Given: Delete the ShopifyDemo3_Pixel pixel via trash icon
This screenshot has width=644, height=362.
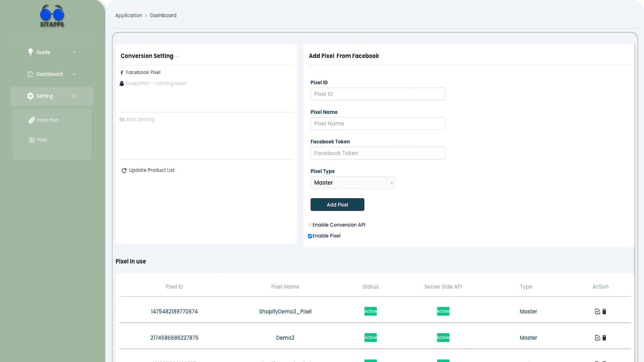Looking at the screenshot, I should [x=604, y=311].
